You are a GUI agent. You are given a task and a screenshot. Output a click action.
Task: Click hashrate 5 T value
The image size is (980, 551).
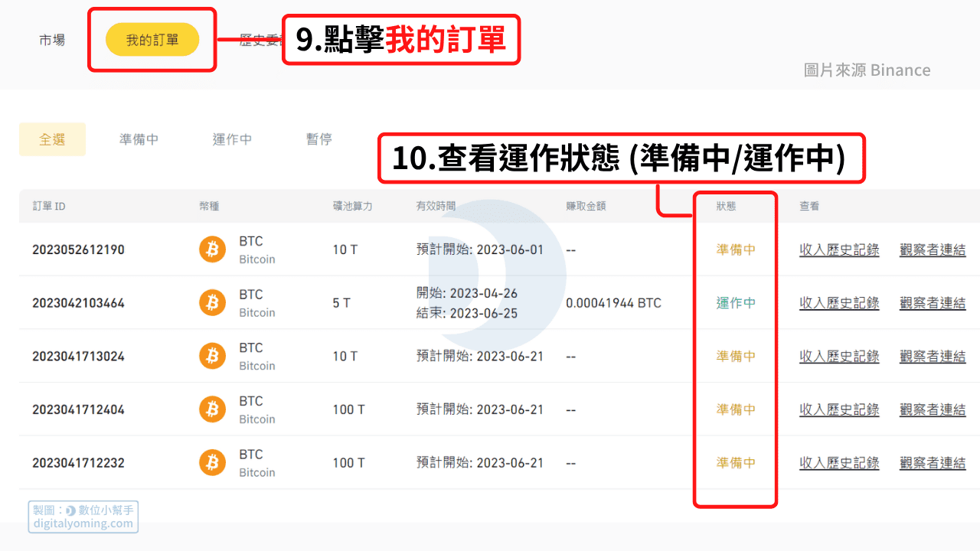pyautogui.click(x=341, y=303)
